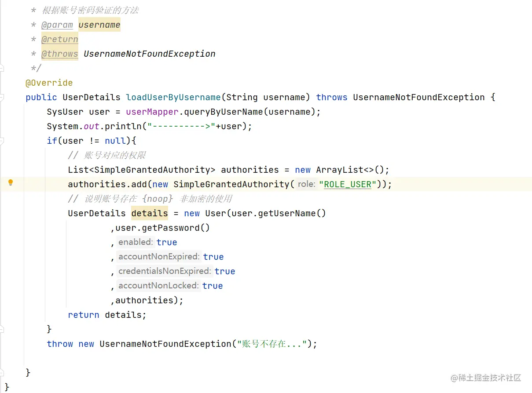Click true after the accountNonExpired hint
This screenshot has width=532, height=393.
[x=213, y=257]
